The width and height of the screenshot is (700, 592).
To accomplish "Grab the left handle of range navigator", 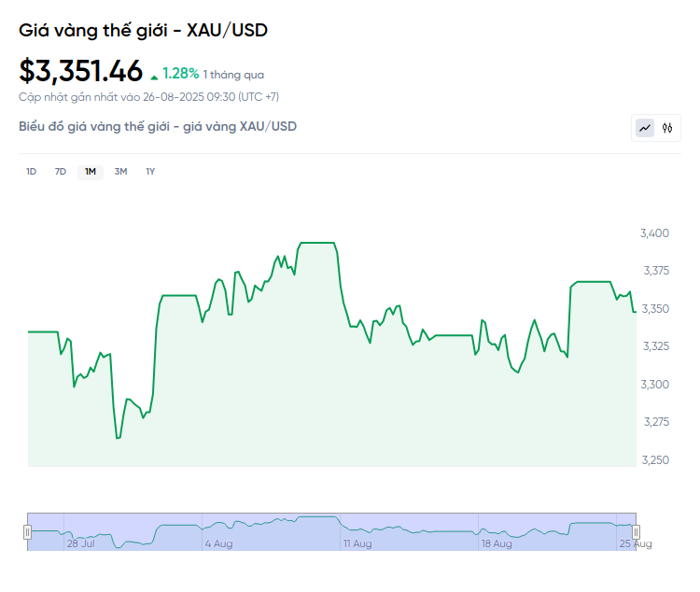I will coord(27,532).
